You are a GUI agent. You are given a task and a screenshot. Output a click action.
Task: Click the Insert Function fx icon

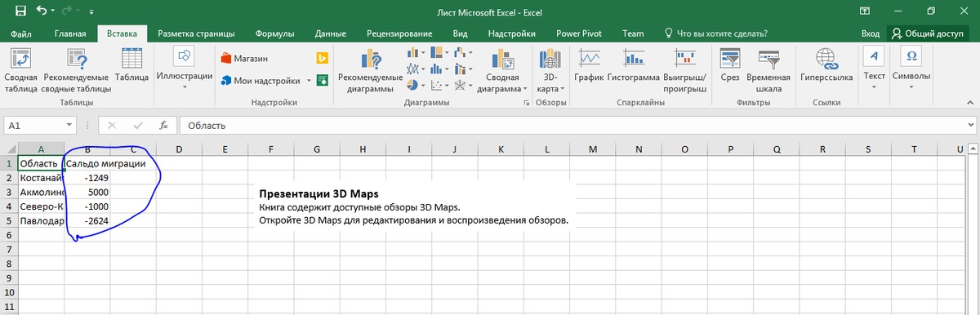tap(163, 126)
